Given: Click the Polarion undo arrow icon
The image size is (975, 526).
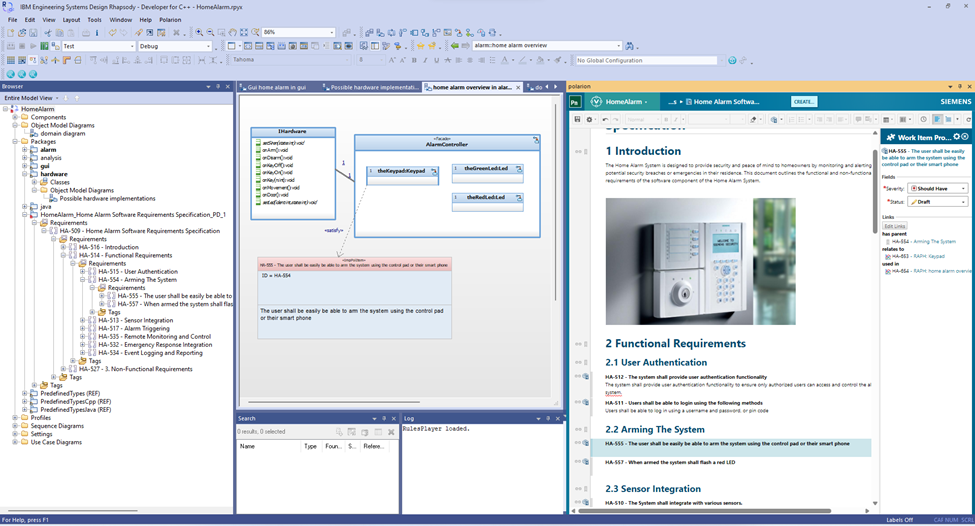Looking at the screenshot, I should [x=605, y=119].
